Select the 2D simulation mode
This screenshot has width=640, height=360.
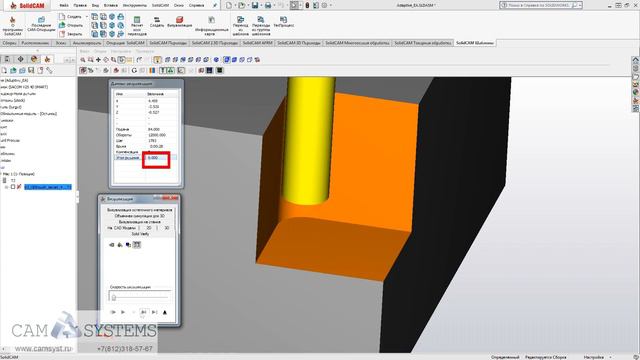(149, 228)
